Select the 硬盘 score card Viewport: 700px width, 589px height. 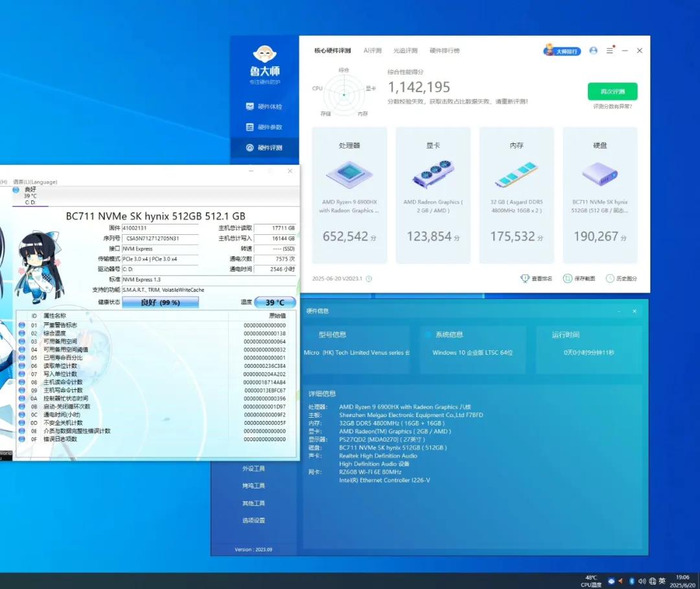pos(600,195)
